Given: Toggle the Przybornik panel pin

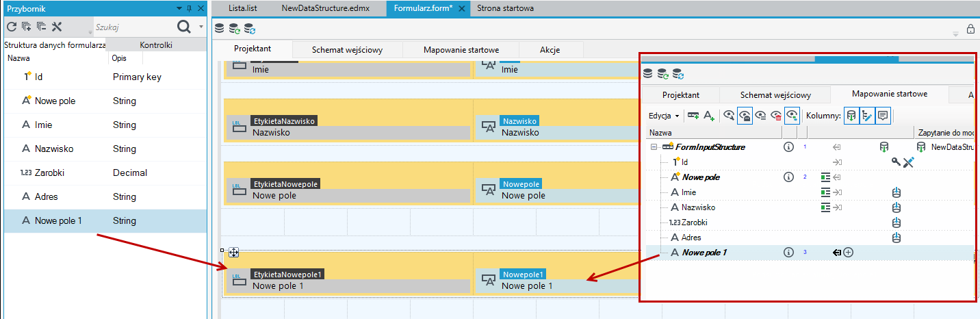Looking at the screenshot, I should pyautogui.click(x=190, y=8).
